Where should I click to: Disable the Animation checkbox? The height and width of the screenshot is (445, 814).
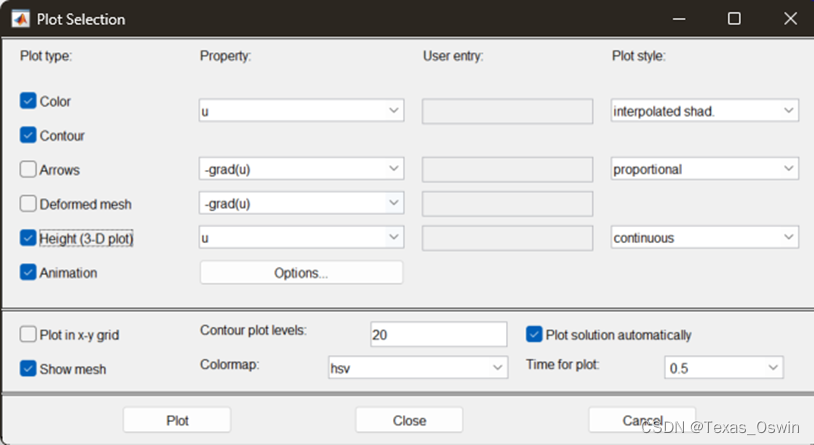(28, 272)
